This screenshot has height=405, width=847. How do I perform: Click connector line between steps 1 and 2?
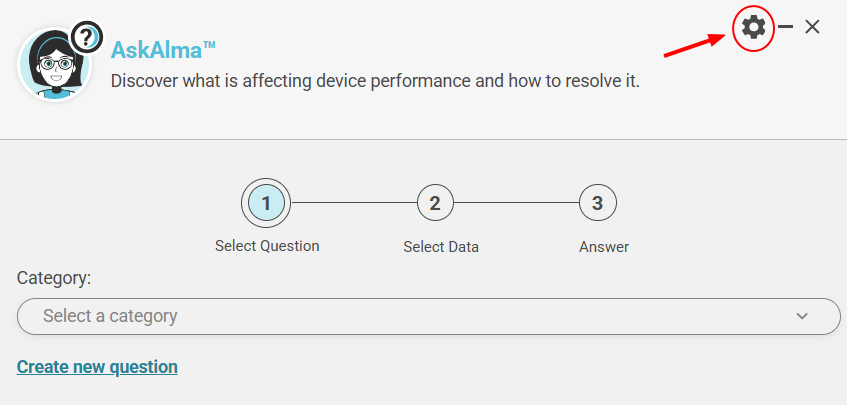(x=353, y=204)
